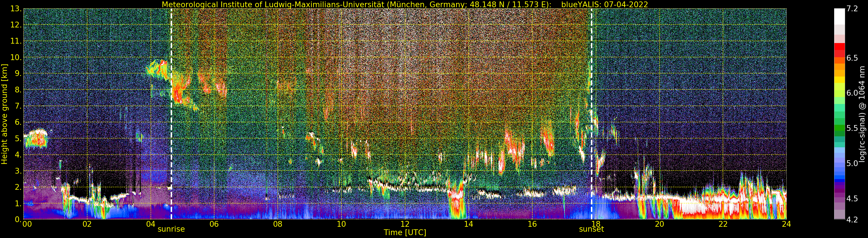Image resolution: width=868 pixels, height=238 pixels.
Task: Click the 2. tick on the height axis
Action: [x=18, y=187]
